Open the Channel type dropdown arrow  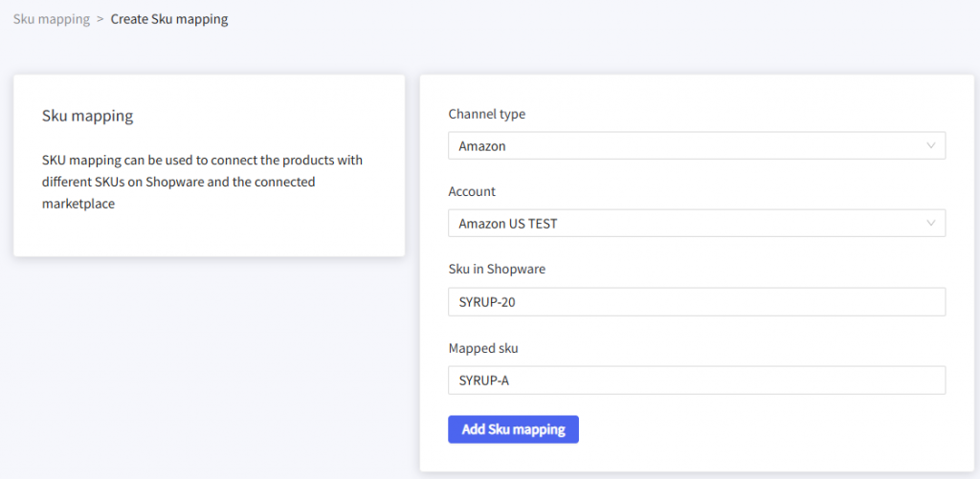[930, 146]
